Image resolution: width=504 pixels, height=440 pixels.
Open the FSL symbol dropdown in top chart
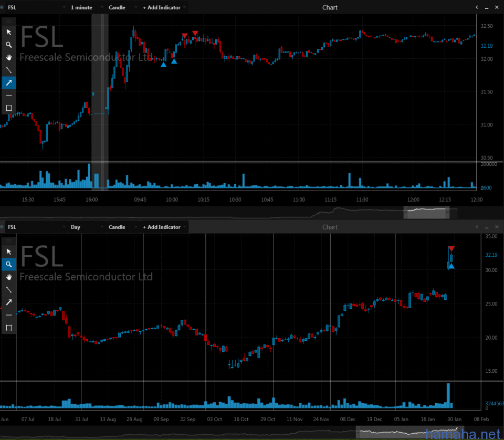(64, 7)
